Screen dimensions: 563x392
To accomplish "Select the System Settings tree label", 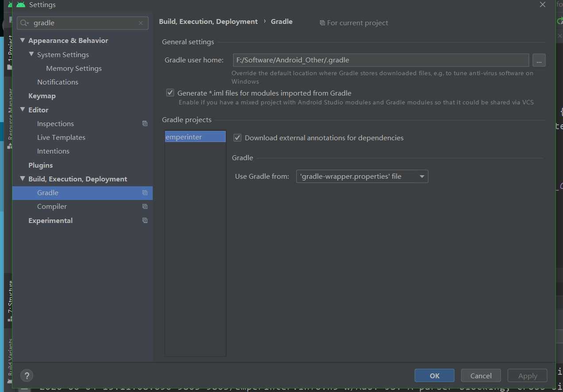I will [63, 54].
